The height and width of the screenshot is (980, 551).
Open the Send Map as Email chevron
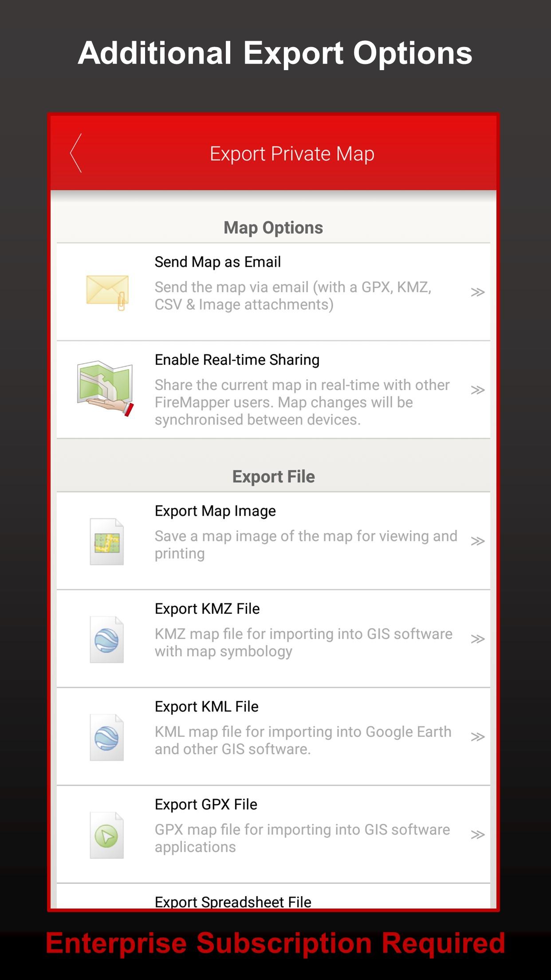coord(477,292)
